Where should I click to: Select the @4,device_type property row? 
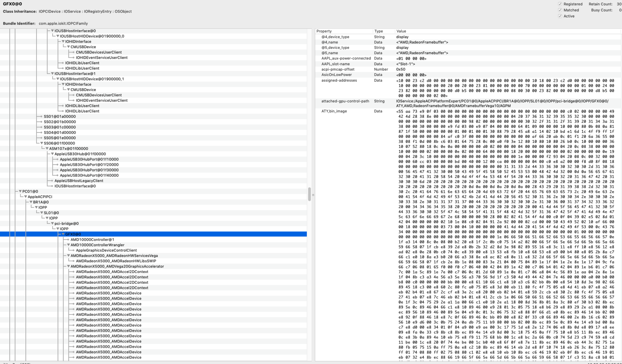coord(468,37)
